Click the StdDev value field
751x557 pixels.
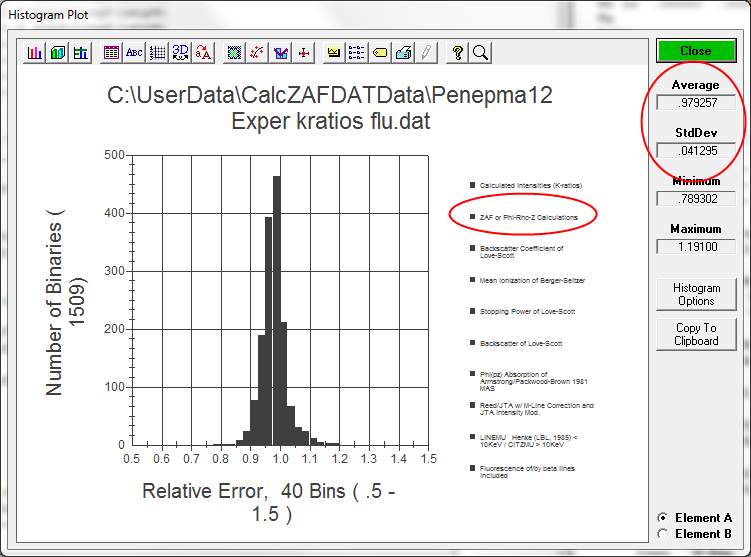pyautogui.click(x=696, y=150)
